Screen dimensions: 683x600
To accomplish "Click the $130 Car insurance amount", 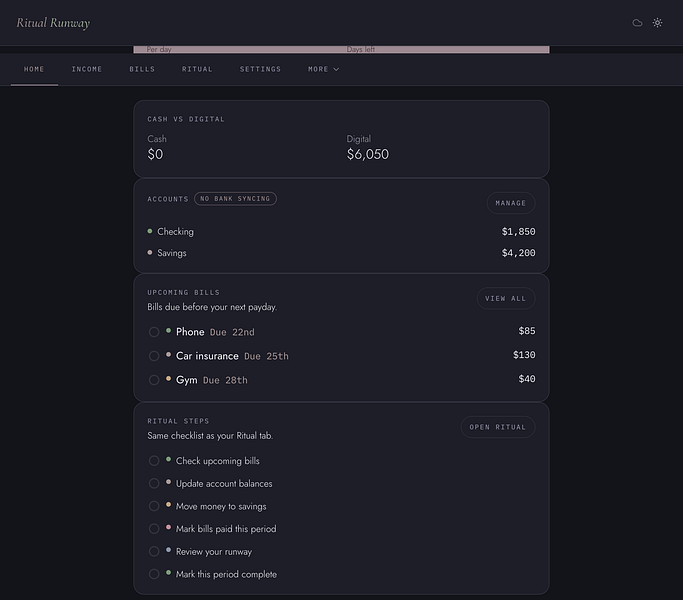I will 524,355.
